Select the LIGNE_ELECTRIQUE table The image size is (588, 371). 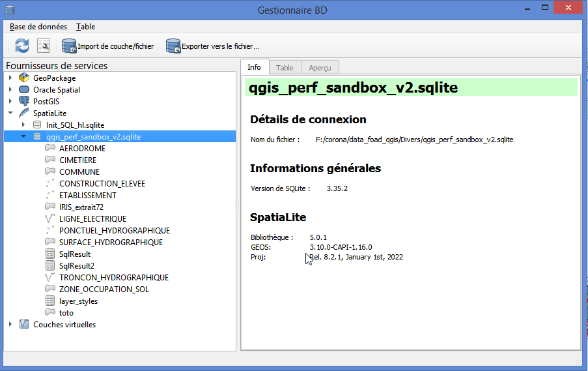pos(92,218)
